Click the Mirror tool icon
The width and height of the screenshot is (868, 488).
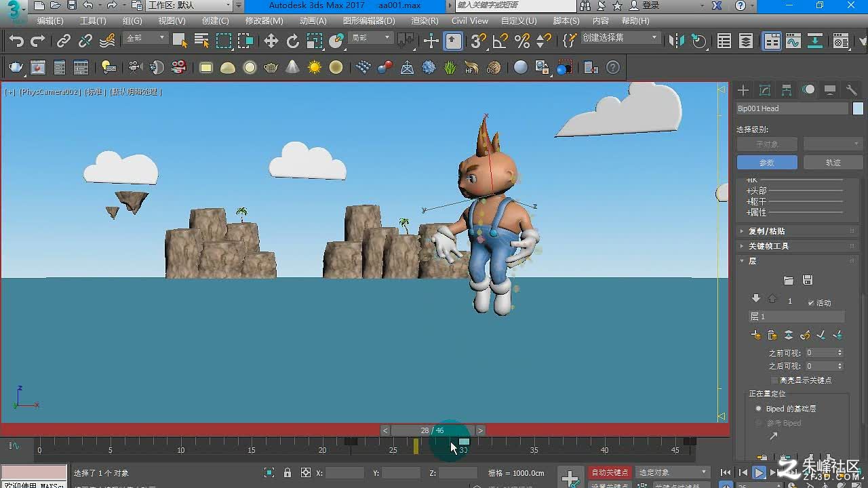tap(676, 41)
